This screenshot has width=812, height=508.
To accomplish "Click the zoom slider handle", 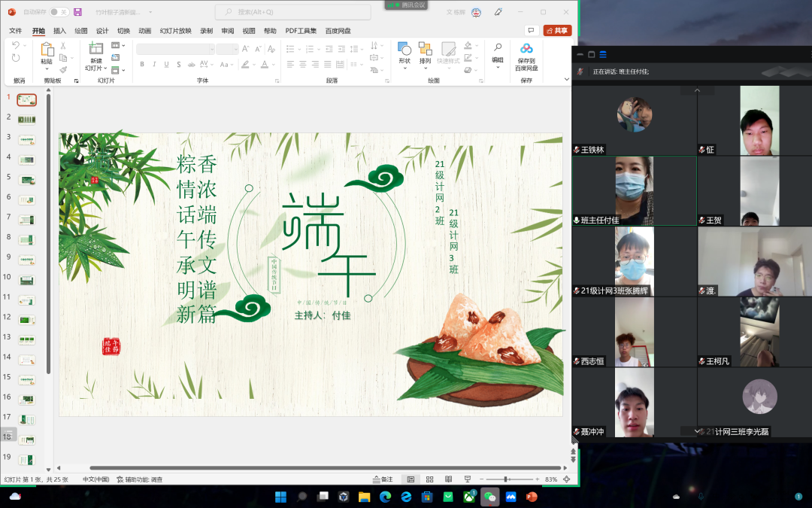I will [x=506, y=479].
